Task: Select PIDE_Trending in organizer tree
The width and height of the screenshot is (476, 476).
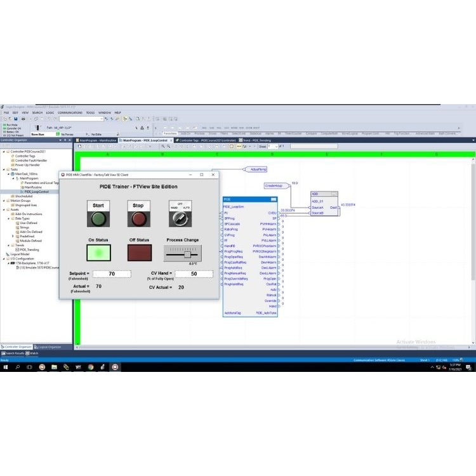Action: [x=29, y=249]
